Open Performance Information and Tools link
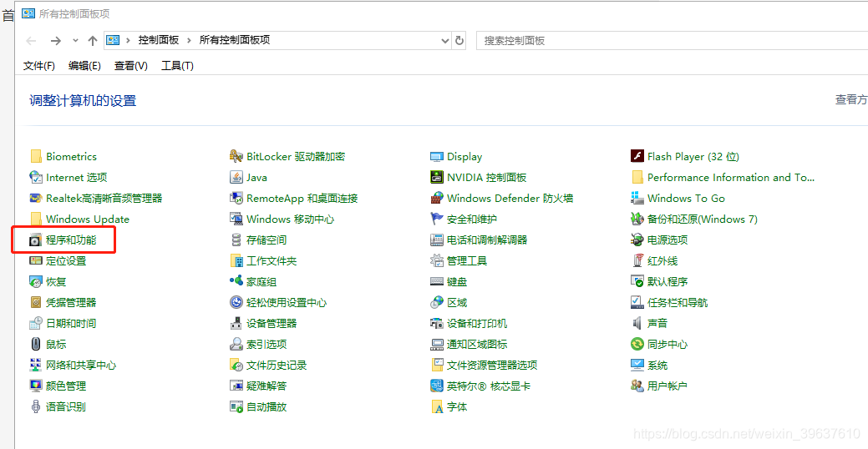Viewport: 868px width, 449px height. (x=731, y=178)
